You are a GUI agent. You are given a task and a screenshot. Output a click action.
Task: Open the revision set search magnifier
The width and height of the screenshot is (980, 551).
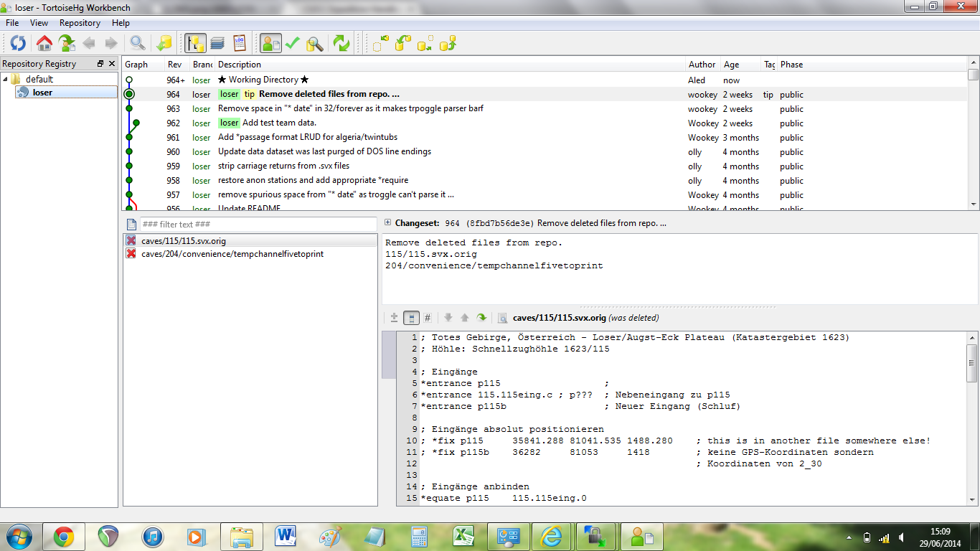(x=138, y=43)
